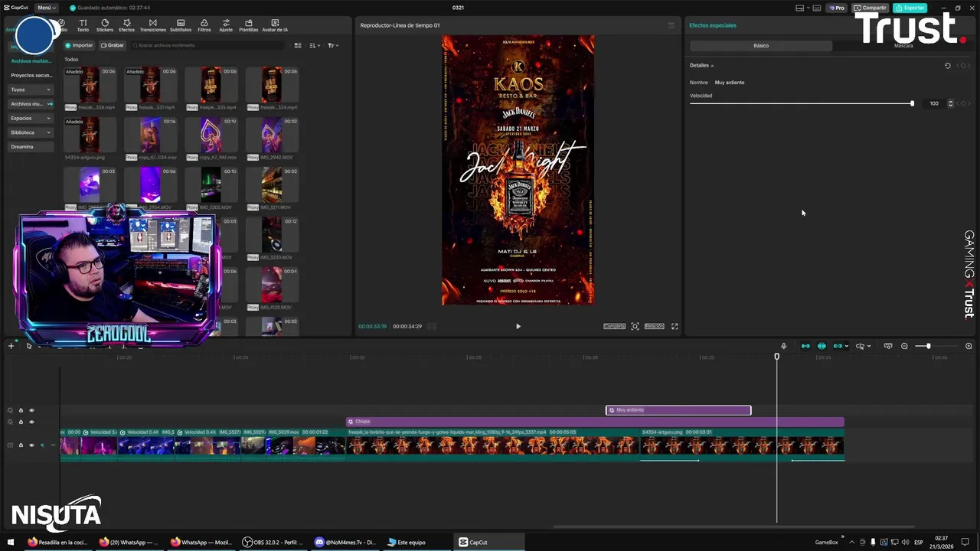980x551 pixels.
Task: Toggle the main track magnet
Action: tap(805, 346)
